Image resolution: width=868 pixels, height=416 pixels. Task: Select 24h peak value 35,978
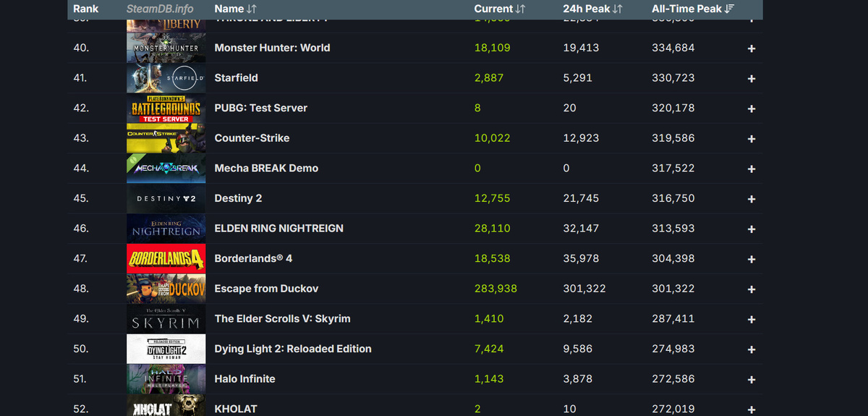pos(581,258)
